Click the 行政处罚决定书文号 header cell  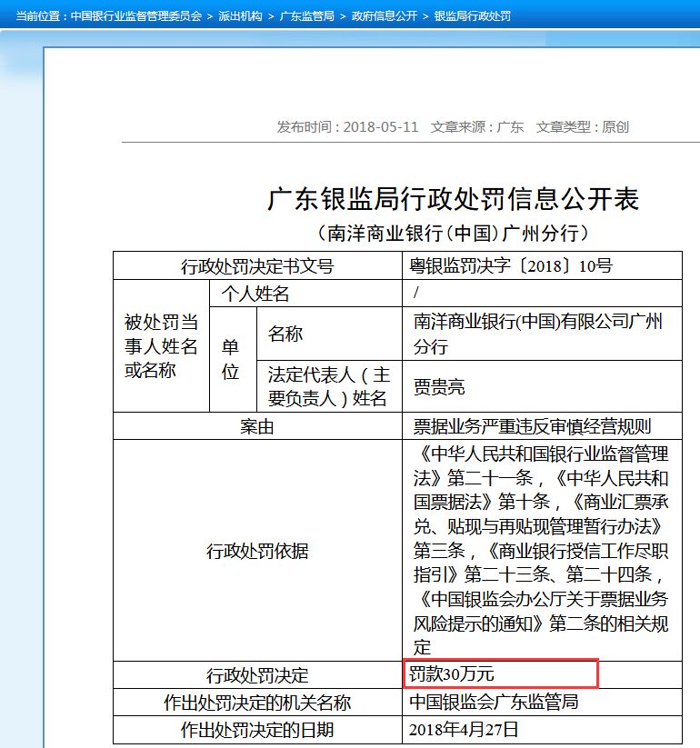257,266
